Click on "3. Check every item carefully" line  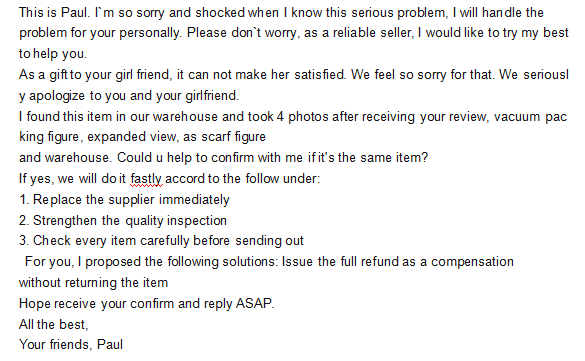[161, 241]
